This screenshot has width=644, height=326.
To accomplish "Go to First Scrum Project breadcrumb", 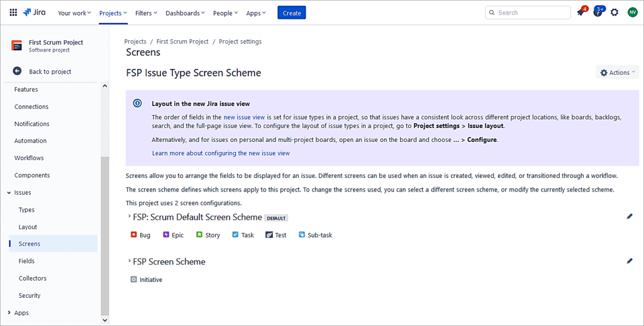I will [x=182, y=41].
